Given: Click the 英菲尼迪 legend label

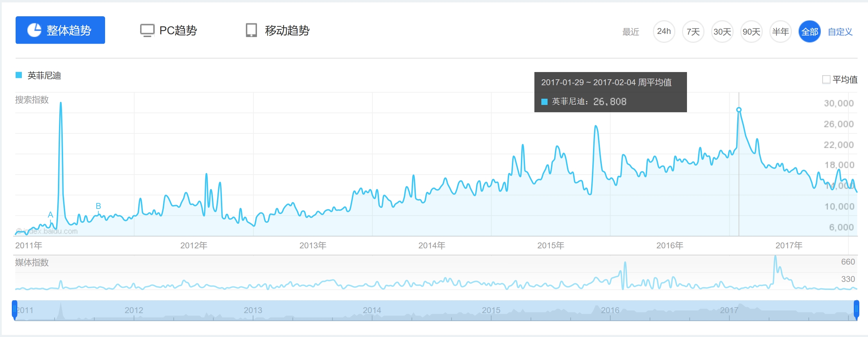Looking at the screenshot, I should [x=44, y=76].
